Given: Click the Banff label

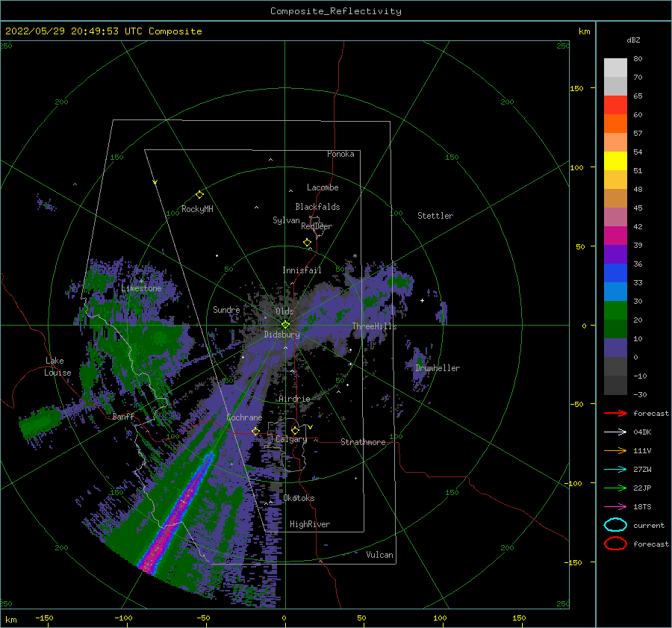Looking at the screenshot, I should point(123,416).
